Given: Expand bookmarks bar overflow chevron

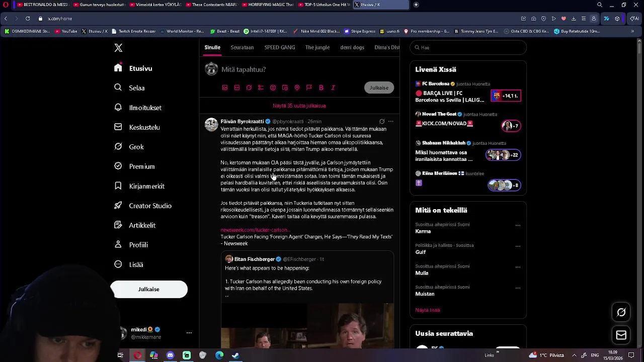Looking at the screenshot, I should (x=632, y=31).
